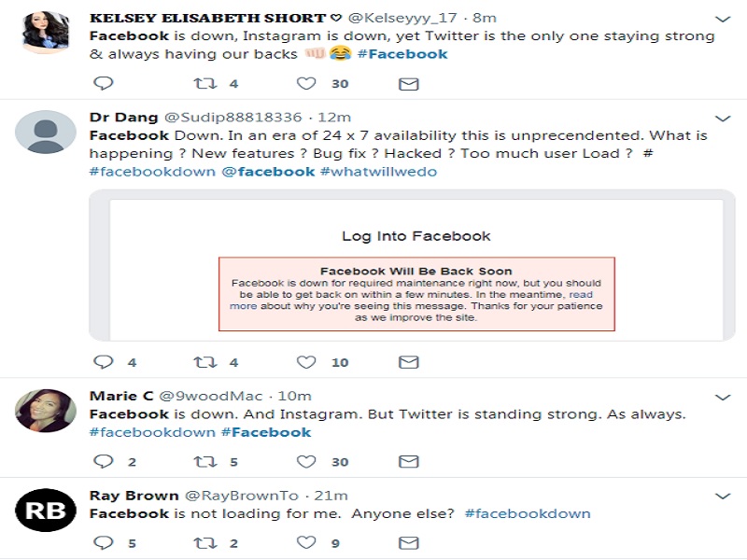Open Dr Dang's tweet dropdown caret
This screenshot has width=747, height=560.
pos(721,119)
